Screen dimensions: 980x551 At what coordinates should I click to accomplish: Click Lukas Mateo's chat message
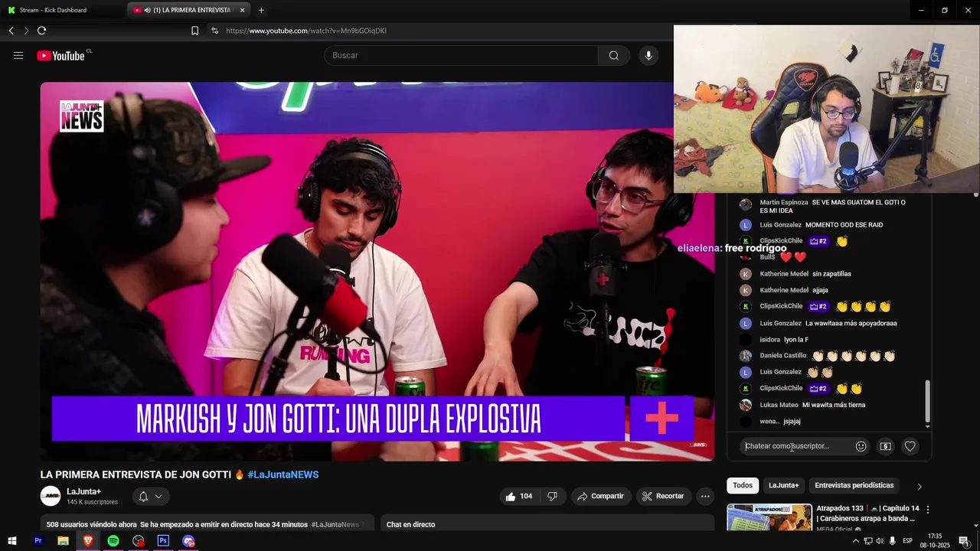pos(834,405)
